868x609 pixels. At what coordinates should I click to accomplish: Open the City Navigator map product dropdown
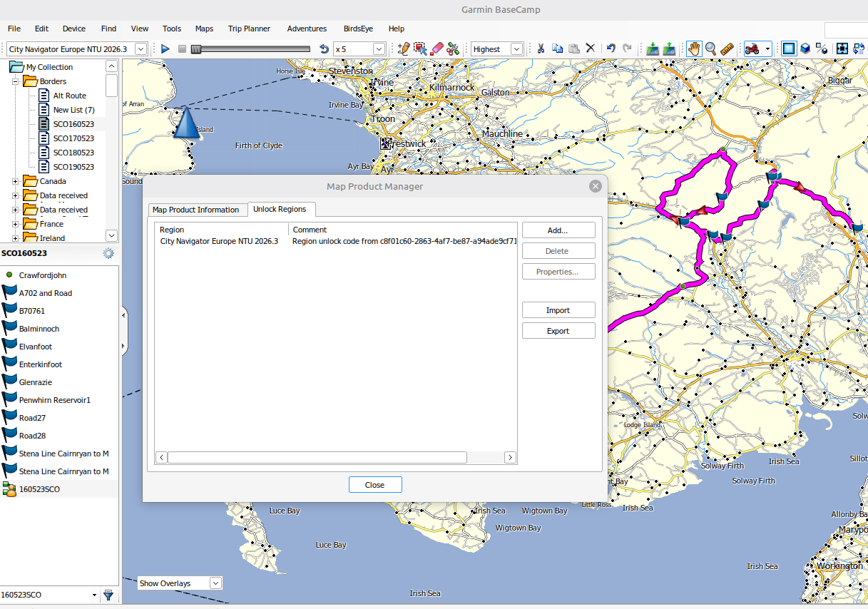point(141,48)
